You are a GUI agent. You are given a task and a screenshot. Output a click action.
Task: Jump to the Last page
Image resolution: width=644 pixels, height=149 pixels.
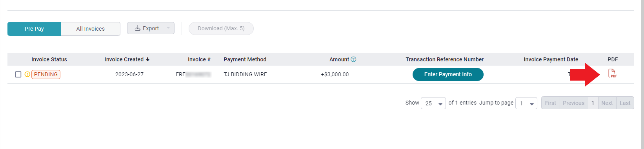[x=625, y=103]
